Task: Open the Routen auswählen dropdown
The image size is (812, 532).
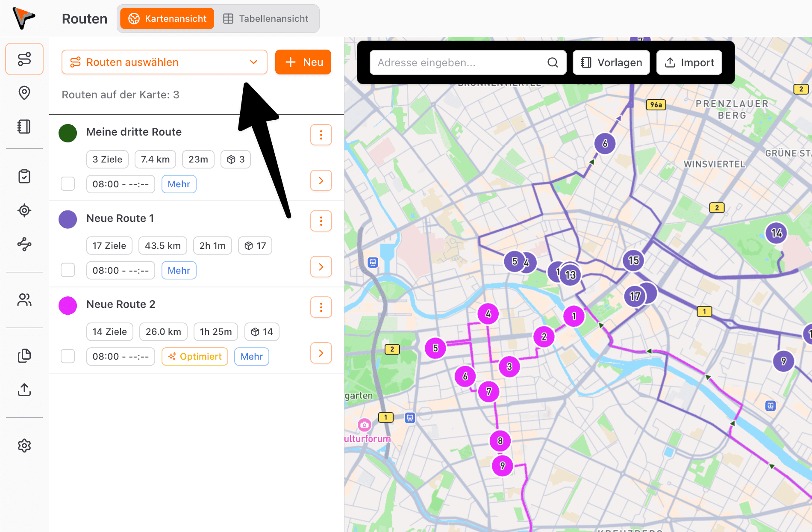Action: (164, 62)
